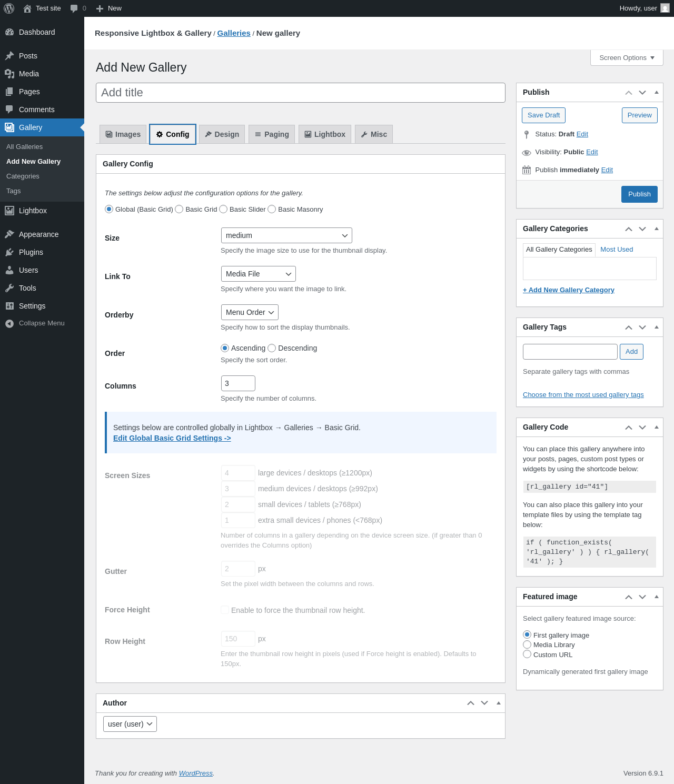Switch to the Misc tab
This screenshot has height=784, width=674.
pos(374,134)
